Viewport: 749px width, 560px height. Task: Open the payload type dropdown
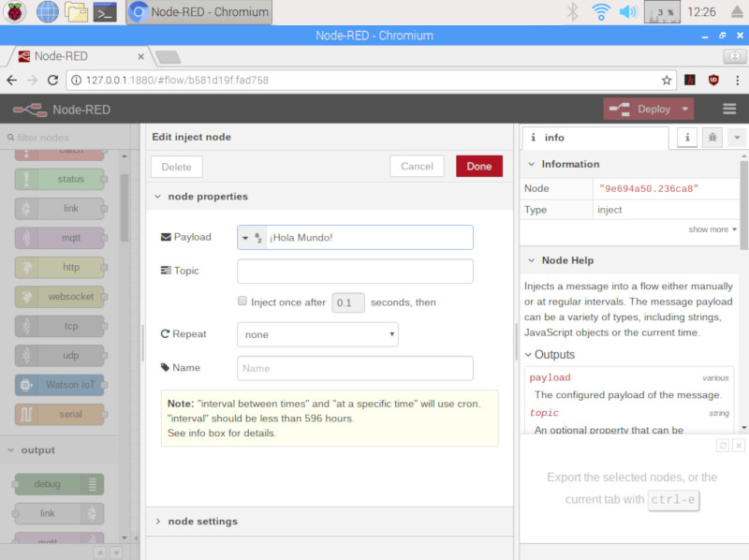click(x=252, y=238)
